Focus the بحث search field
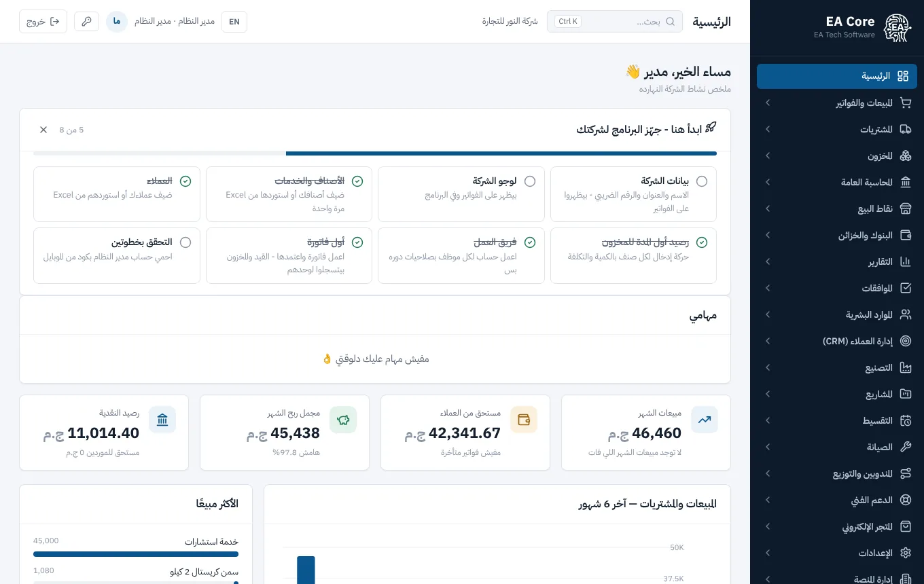The width and height of the screenshot is (924, 584). click(x=615, y=22)
